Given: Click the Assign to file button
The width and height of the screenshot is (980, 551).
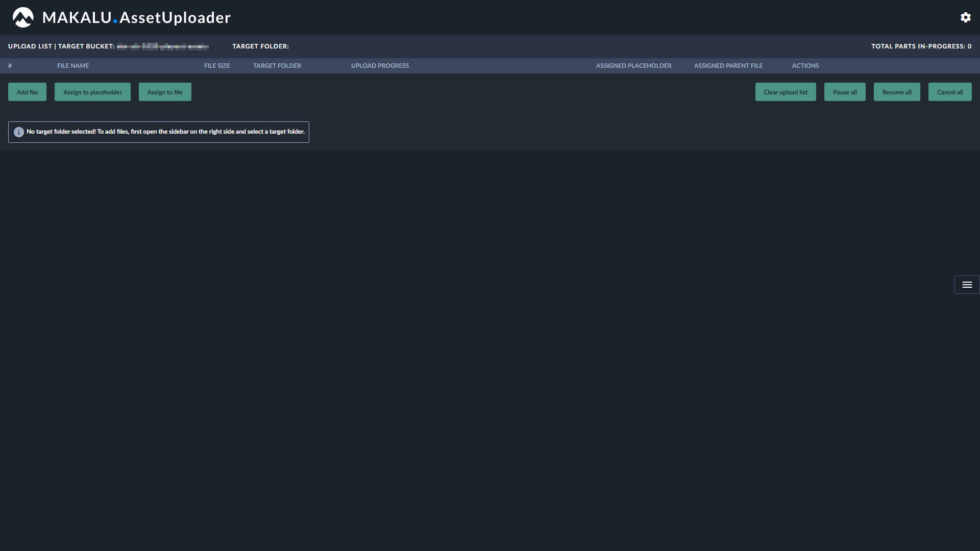Looking at the screenshot, I should click(165, 92).
